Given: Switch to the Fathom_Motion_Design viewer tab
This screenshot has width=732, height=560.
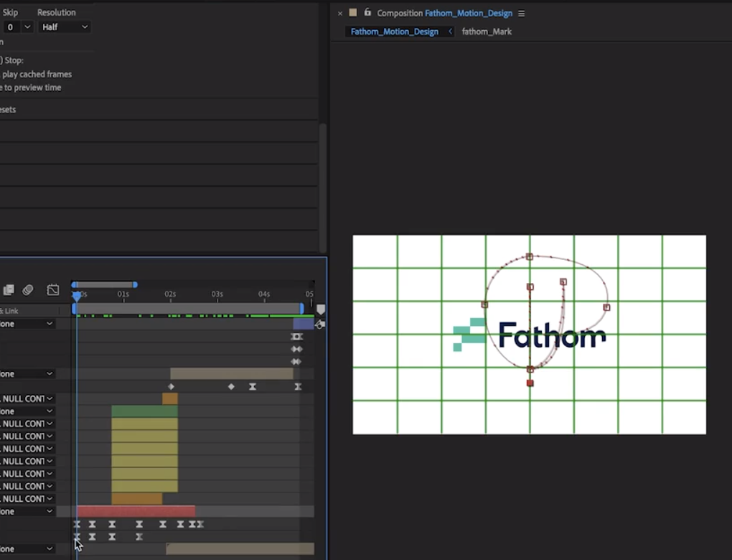Looking at the screenshot, I should [395, 32].
